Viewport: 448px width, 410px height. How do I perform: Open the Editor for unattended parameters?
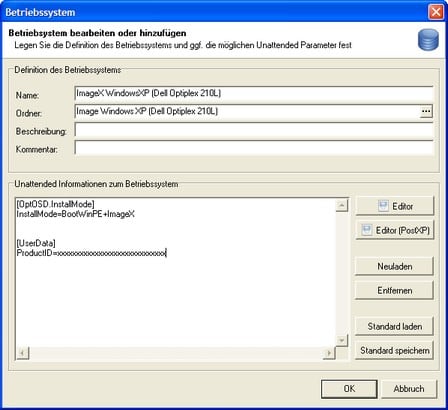[x=395, y=206]
